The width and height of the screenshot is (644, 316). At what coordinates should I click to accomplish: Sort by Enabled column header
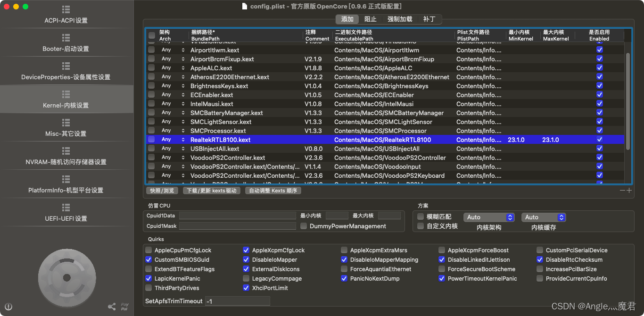pos(599,35)
